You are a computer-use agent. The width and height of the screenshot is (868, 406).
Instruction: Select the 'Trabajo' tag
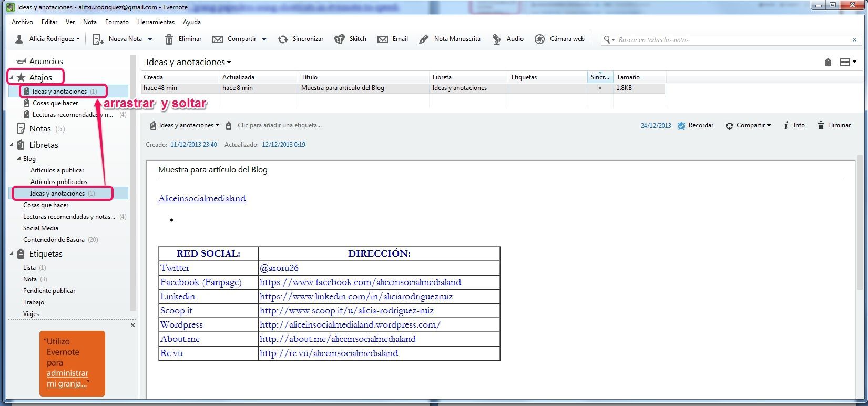pyautogui.click(x=34, y=302)
